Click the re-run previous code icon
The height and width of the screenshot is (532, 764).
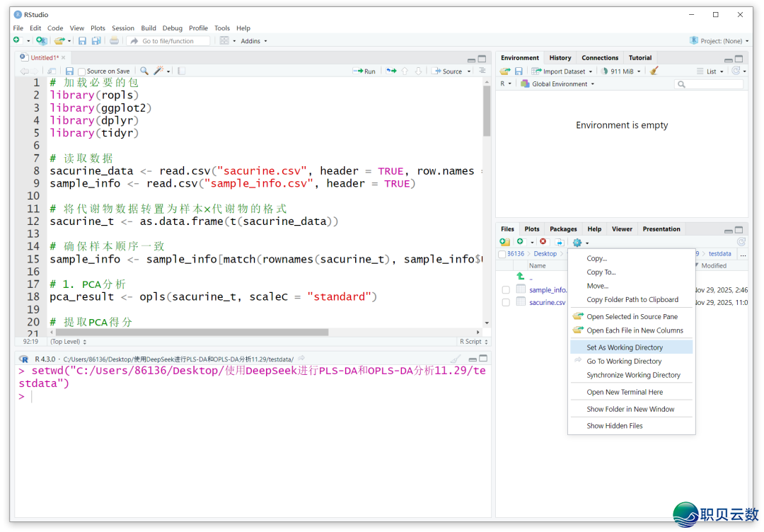click(390, 71)
